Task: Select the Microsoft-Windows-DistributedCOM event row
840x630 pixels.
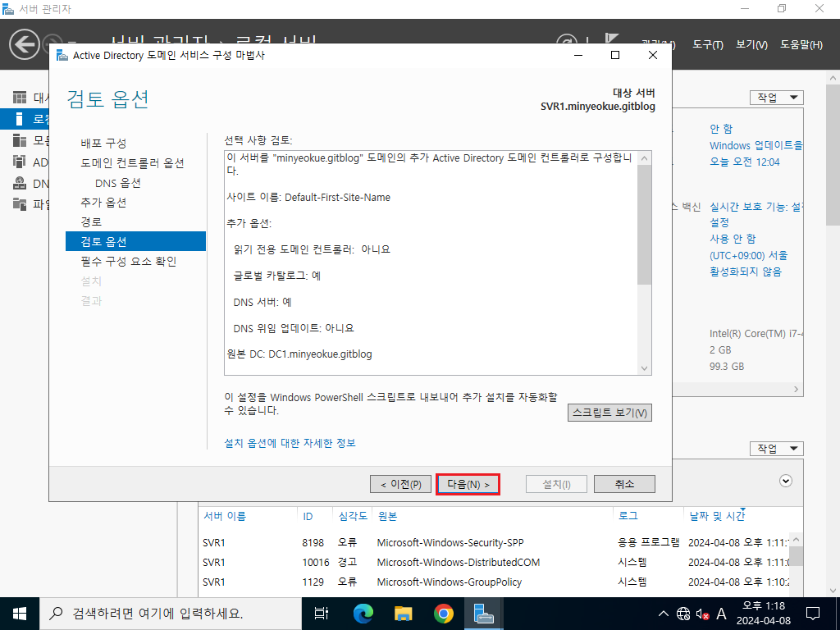Action: click(x=495, y=563)
